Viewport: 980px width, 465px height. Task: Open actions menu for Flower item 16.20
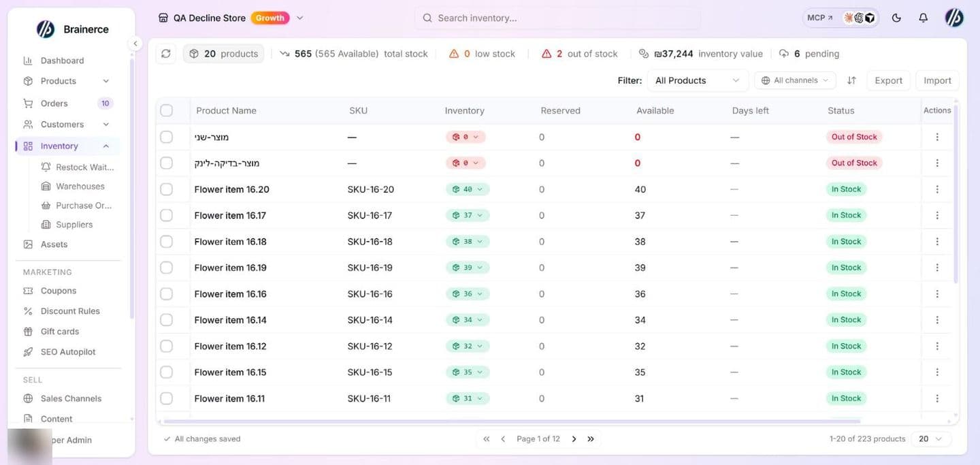[x=937, y=189]
